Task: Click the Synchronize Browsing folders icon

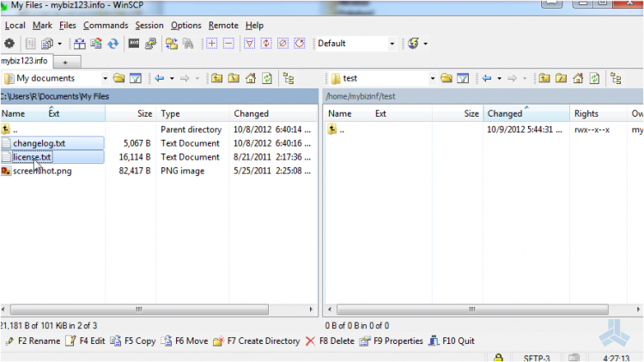Action: pyautogui.click(x=171, y=43)
